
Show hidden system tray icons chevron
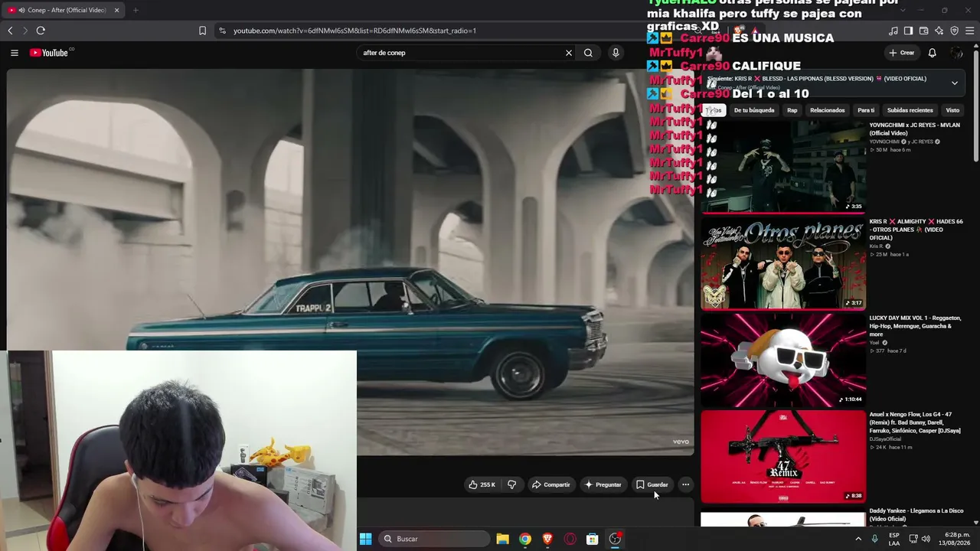(858, 539)
